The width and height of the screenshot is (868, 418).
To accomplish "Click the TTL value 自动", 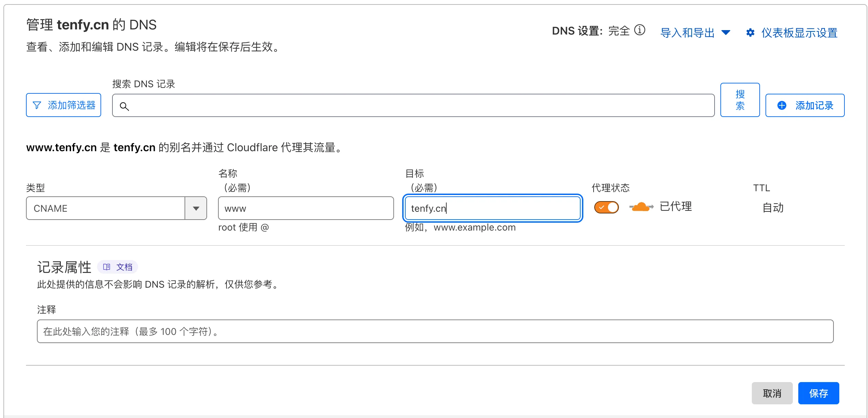I will (773, 208).
